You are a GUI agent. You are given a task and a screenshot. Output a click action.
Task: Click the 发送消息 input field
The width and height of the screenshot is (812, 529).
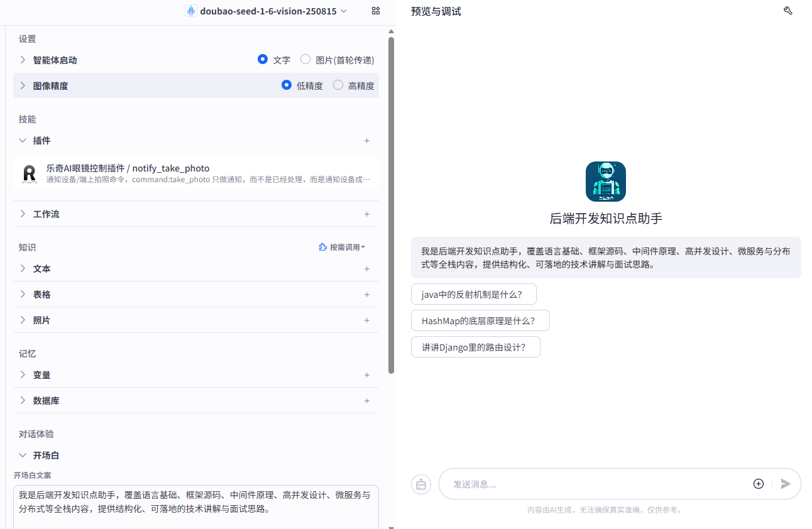(597, 484)
